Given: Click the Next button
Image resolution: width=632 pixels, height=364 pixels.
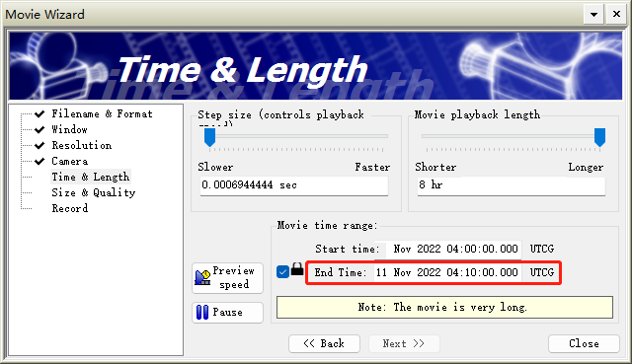Looking at the screenshot, I should pyautogui.click(x=404, y=344).
